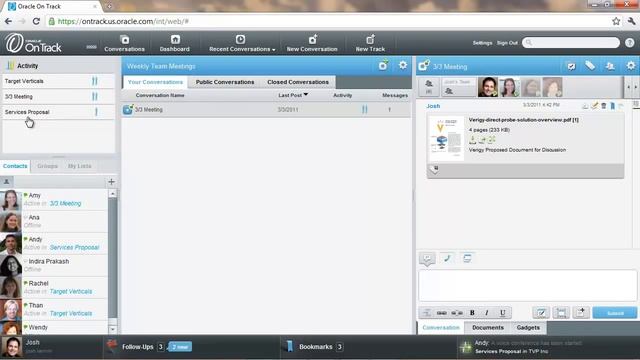This screenshot has height=360, width=640.
Task: Open Rachel's Target Verticals link
Action: click(x=71, y=291)
